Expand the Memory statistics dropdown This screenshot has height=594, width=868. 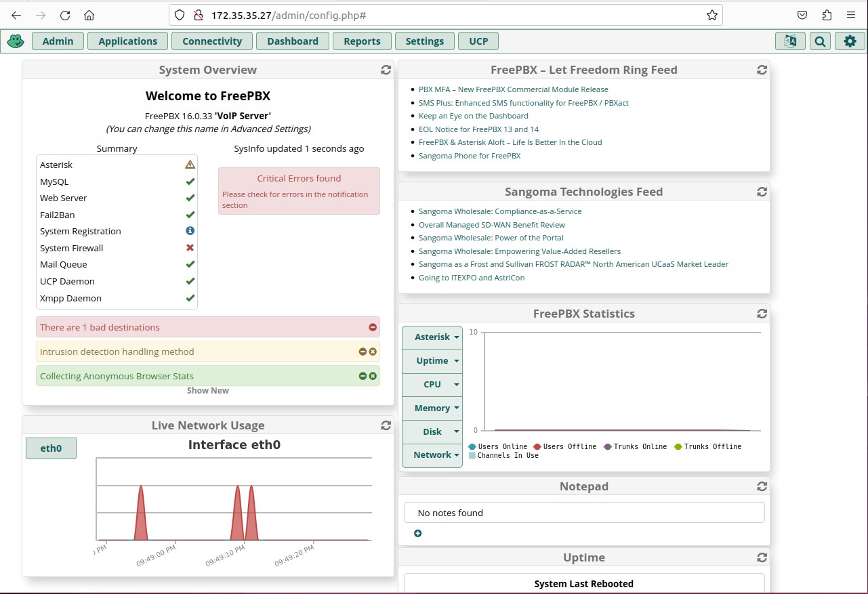pyautogui.click(x=432, y=408)
